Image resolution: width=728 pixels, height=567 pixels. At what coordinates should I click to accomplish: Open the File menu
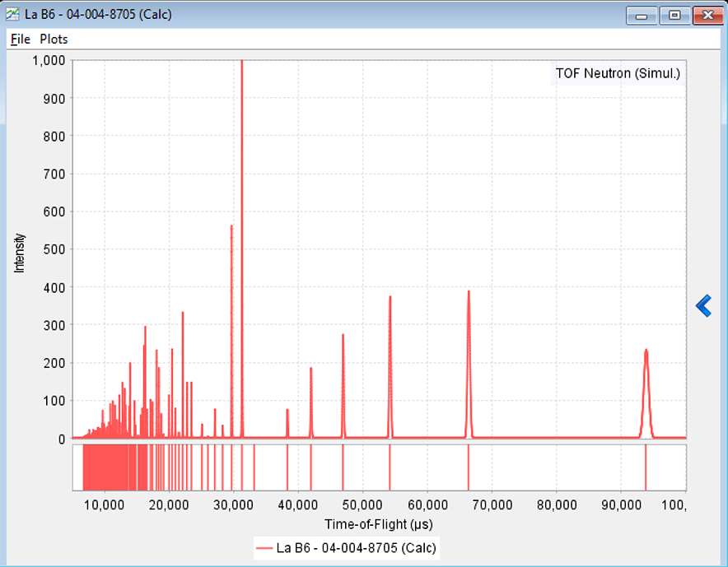(21, 40)
